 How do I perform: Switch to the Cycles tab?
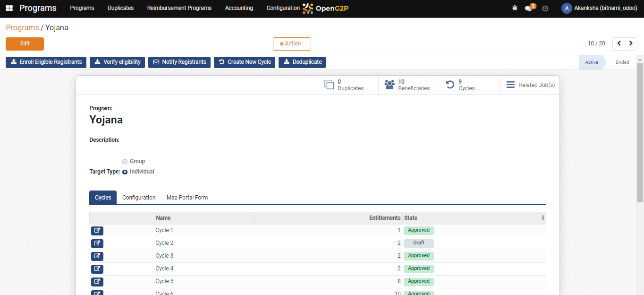(x=103, y=198)
